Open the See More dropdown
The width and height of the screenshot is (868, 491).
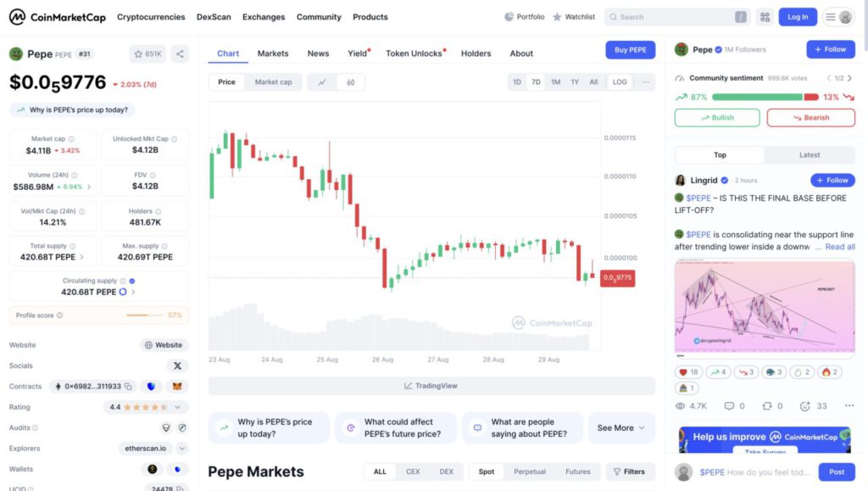(620, 428)
